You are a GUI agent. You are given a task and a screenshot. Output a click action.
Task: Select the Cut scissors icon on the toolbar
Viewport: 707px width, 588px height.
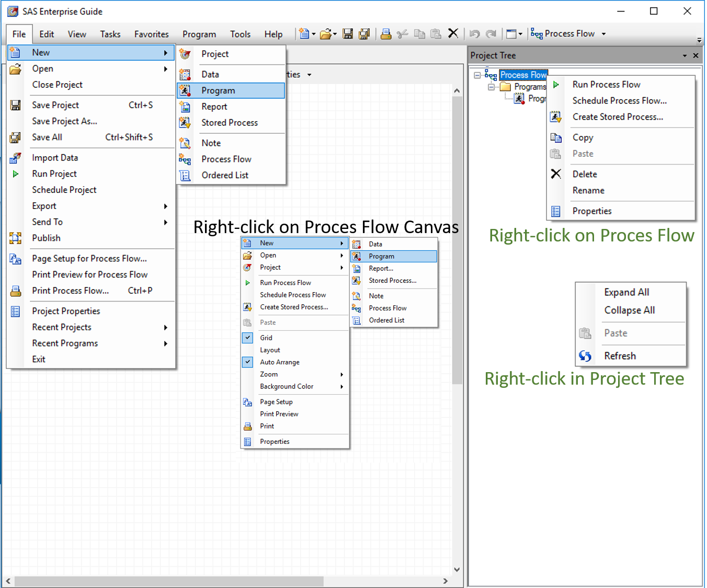point(402,33)
